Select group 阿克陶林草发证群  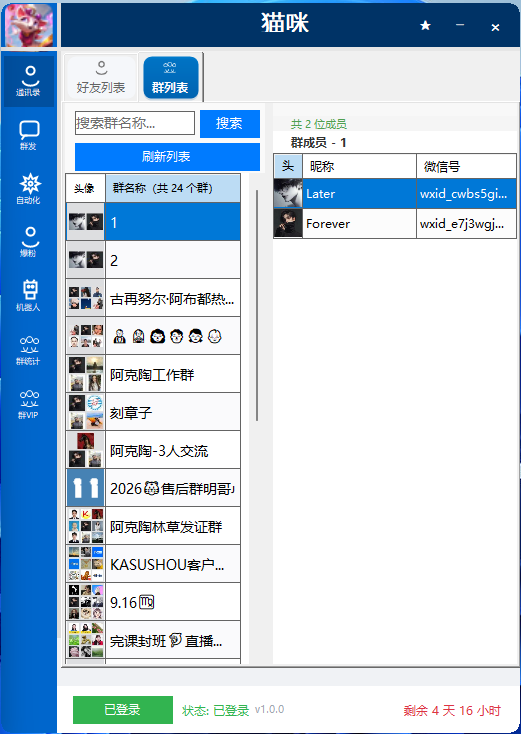(x=173, y=526)
